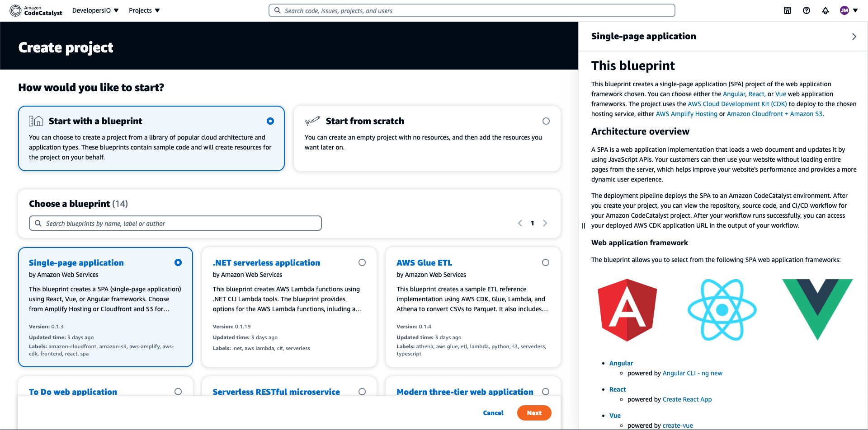Grab the side panel resize handle
The image size is (868, 430).
coord(583,226)
